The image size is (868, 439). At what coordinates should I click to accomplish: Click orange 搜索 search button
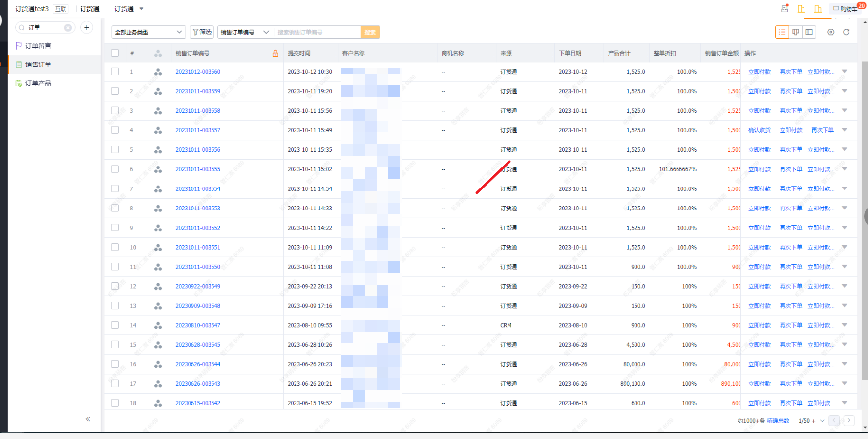pyautogui.click(x=370, y=32)
